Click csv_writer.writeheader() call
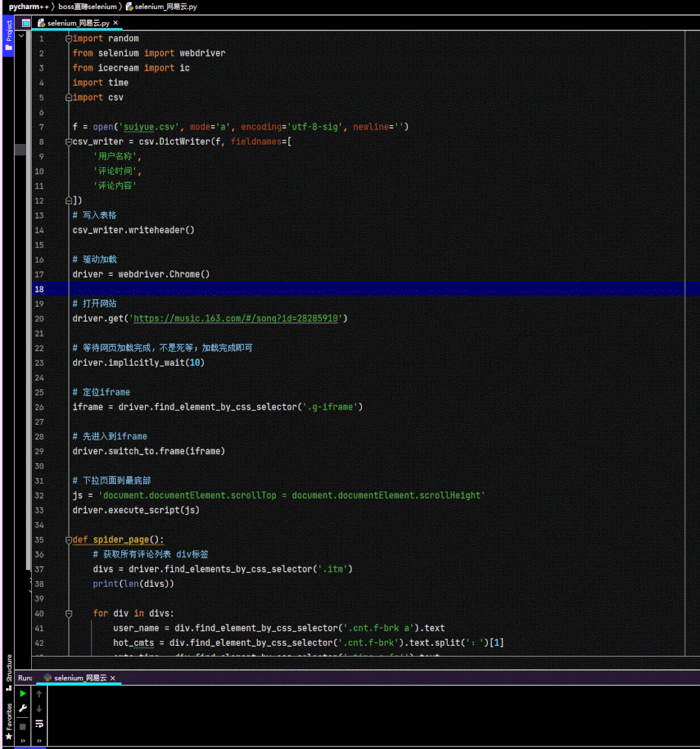Screen dimensions: 700x749 [134, 230]
